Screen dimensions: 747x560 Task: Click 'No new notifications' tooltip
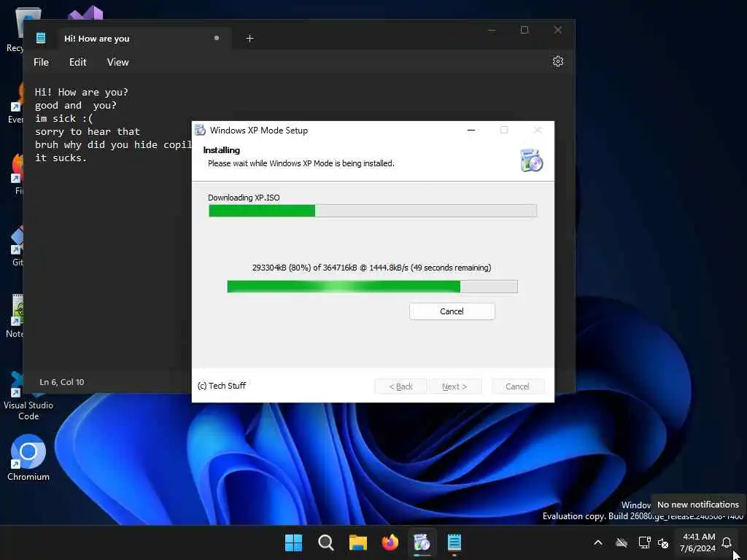pyautogui.click(x=698, y=505)
